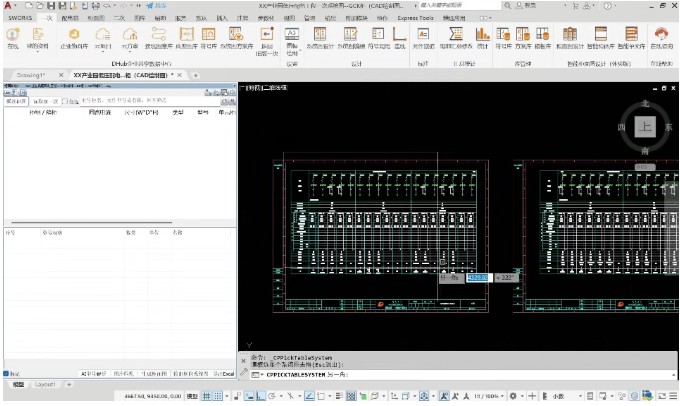Toggle the checkbox next to panel search field
The image size is (680, 406).
pos(65,101)
